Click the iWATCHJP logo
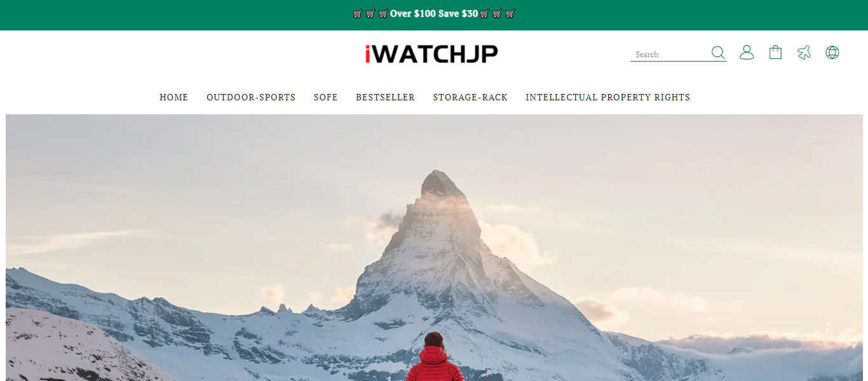Image resolution: width=868 pixels, height=381 pixels. point(431,54)
